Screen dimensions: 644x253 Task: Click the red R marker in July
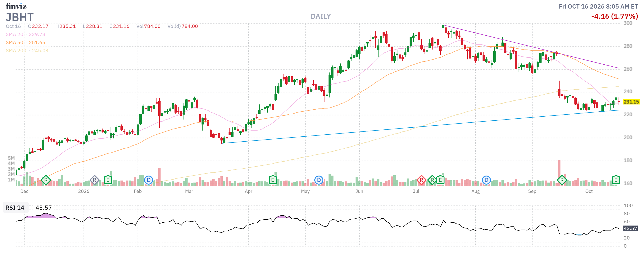pos(421,180)
